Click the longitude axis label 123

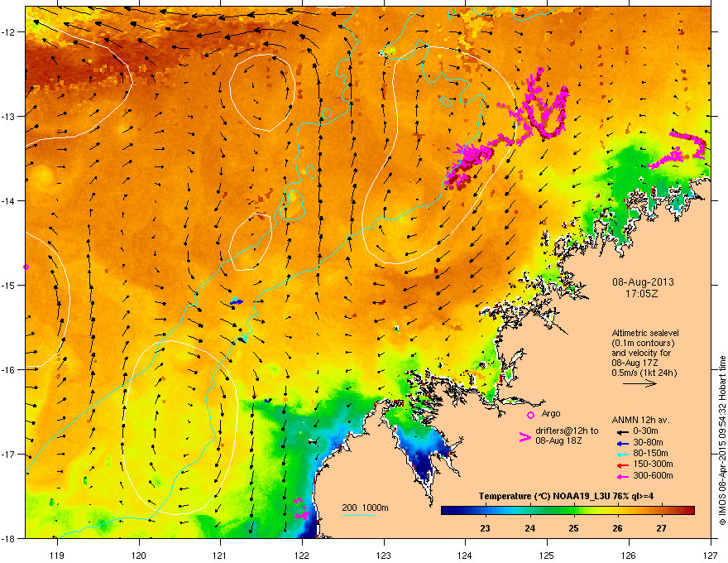tap(384, 555)
